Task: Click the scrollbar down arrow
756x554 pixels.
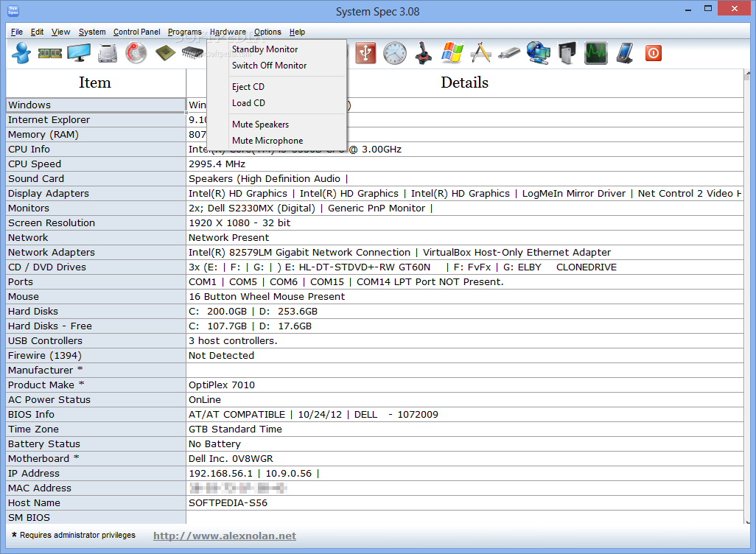Action: (748, 521)
